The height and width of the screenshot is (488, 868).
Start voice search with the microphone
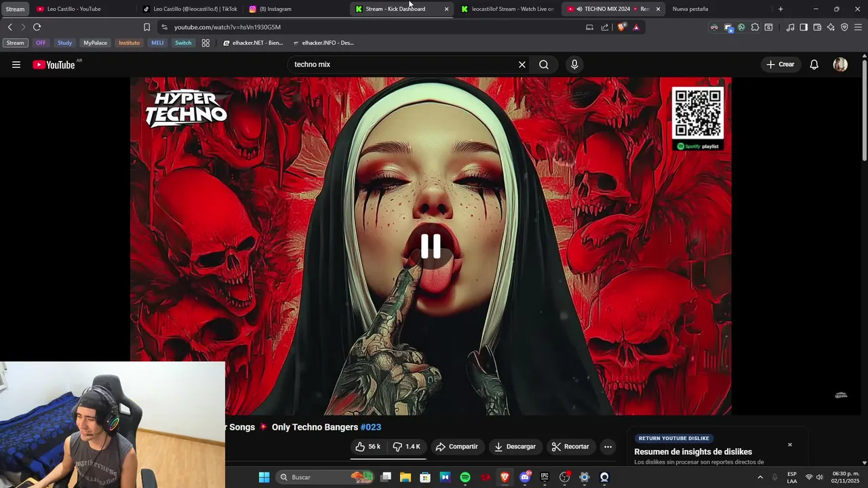[x=574, y=64]
